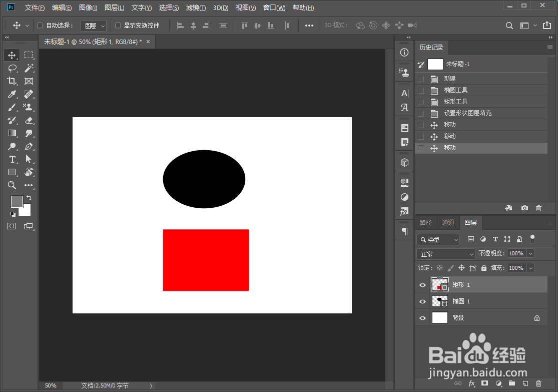Open the search icon in options bar
This screenshot has width=558, height=392.
pos(509,26)
